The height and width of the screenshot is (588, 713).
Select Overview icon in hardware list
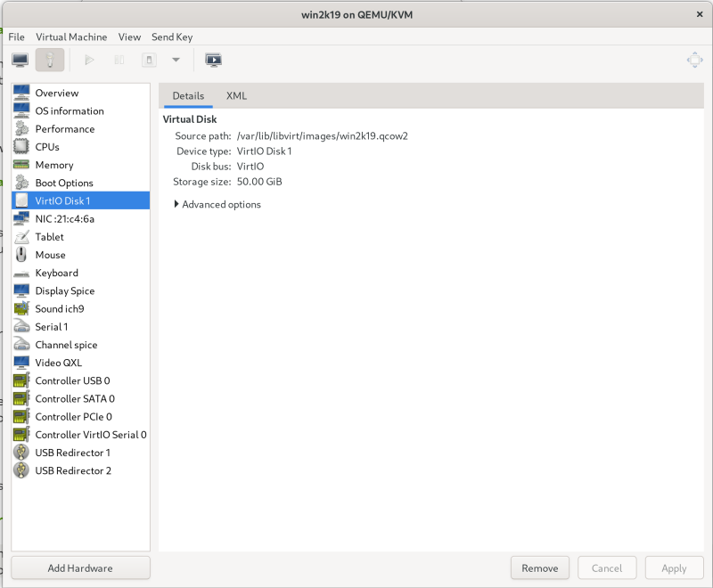coord(21,93)
